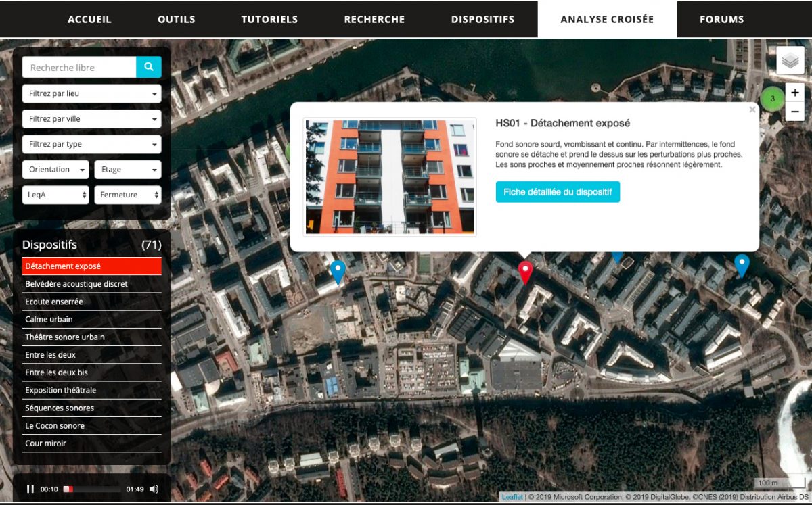Zoom in on the map
812x505 pixels.
tap(794, 93)
